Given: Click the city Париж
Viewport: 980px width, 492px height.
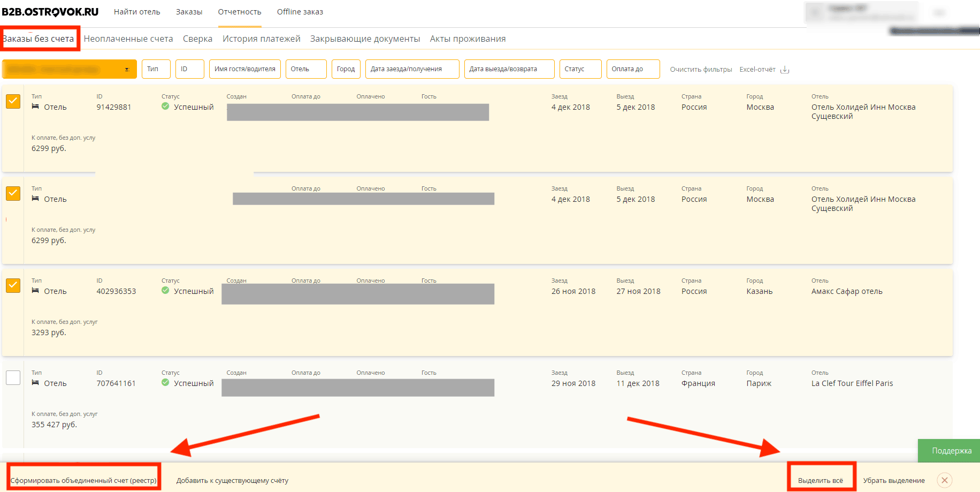Looking at the screenshot, I should click(759, 383).
